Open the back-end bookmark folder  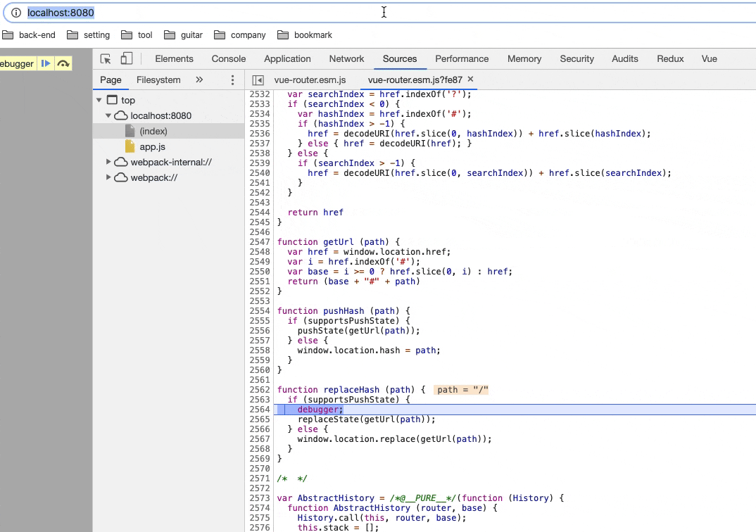click(x=29, y=34)
